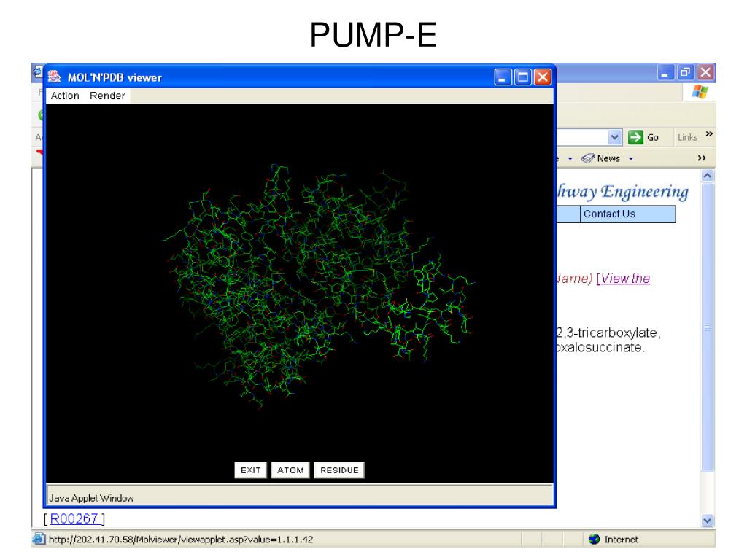Click the MOL'N'PDB viewer title icon
Image resolution: width=747 pixels, height=560 pixels.
54,77
